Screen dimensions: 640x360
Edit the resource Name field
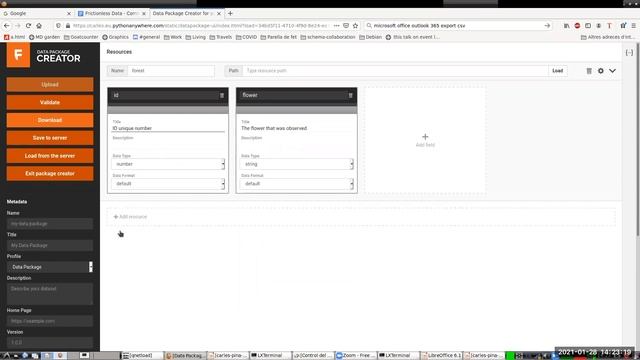(171, 71)
